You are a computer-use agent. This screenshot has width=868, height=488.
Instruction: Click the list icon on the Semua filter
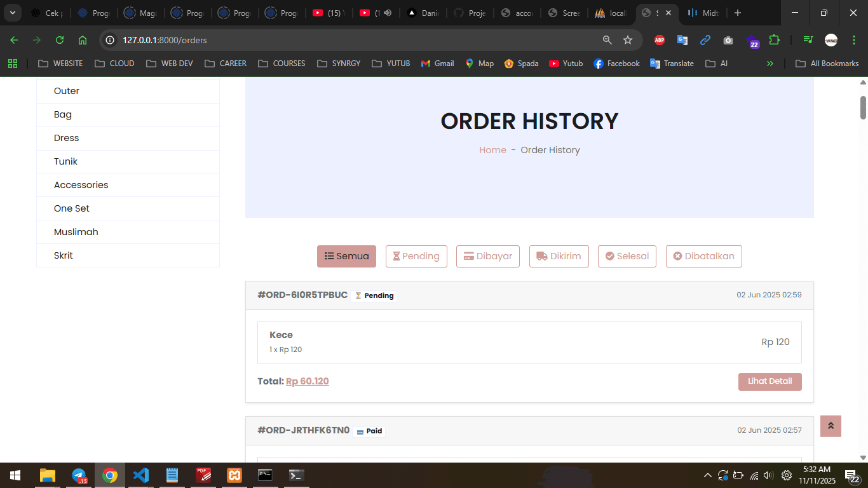329,256
